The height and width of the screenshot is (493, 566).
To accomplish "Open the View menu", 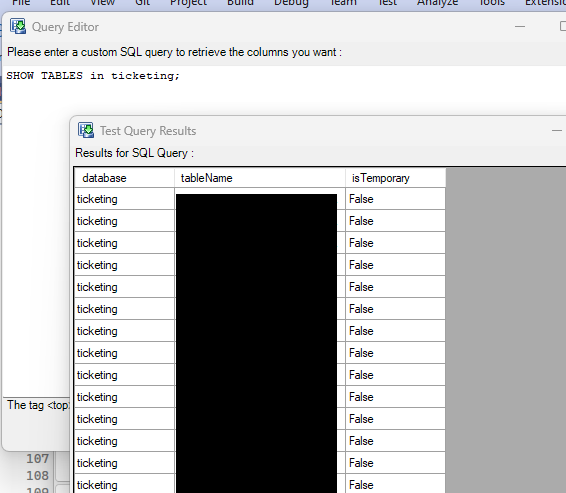I will 103,3.
